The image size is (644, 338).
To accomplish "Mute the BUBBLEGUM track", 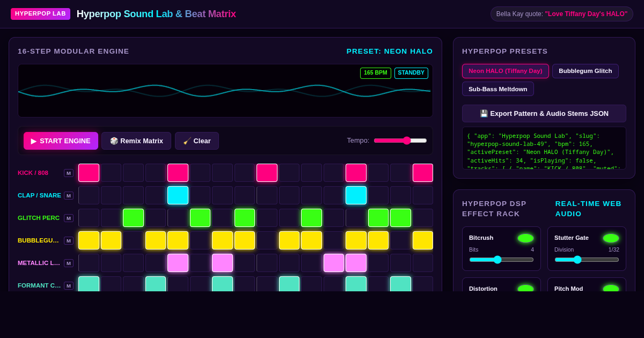I will pos(69,240).
